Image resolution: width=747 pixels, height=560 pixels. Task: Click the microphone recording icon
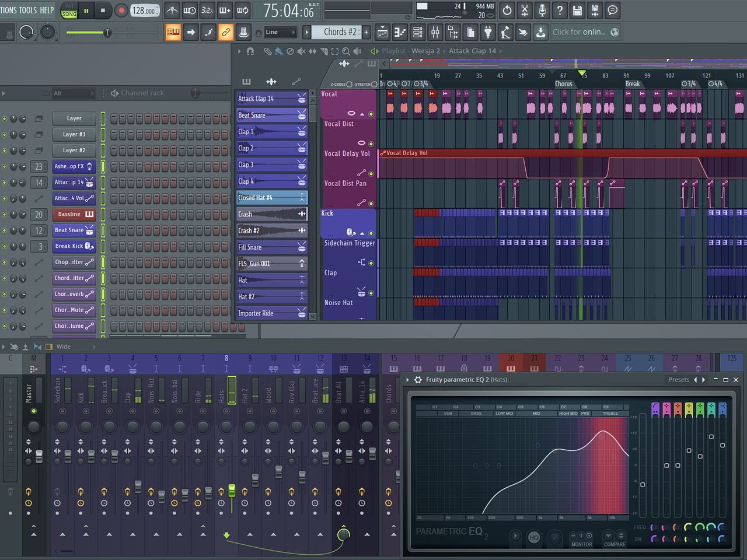(542, 10)
